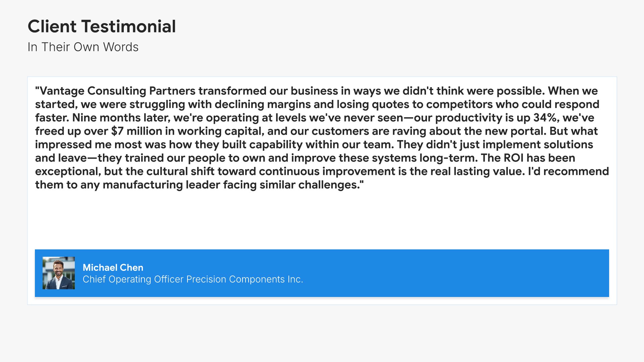Click "declining margins" in the quote text

[263, 104]
